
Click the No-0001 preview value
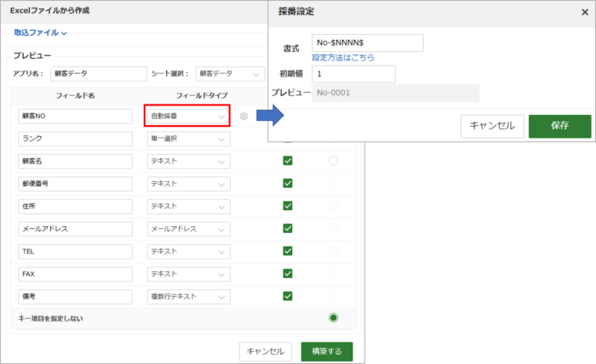(395, 93)
